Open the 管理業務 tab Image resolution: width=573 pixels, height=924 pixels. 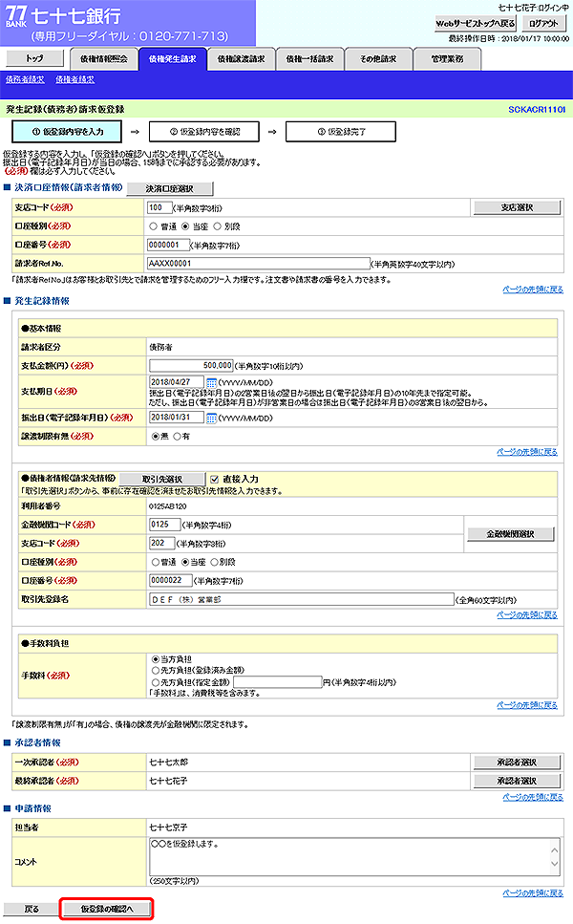[447, 59]
